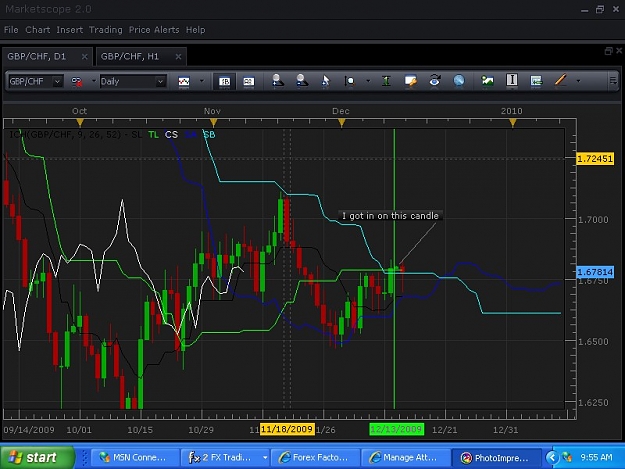Open the Trading menu
Image resolution: width=625 pixels, height=469 pixels.
coord(106,30)
